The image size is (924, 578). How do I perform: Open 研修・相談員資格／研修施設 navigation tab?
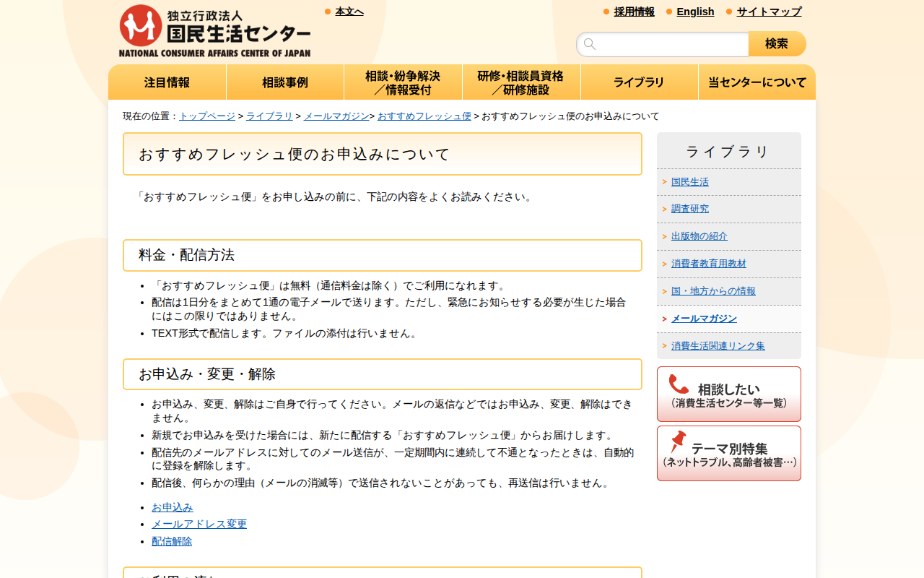tap(521, 82)
